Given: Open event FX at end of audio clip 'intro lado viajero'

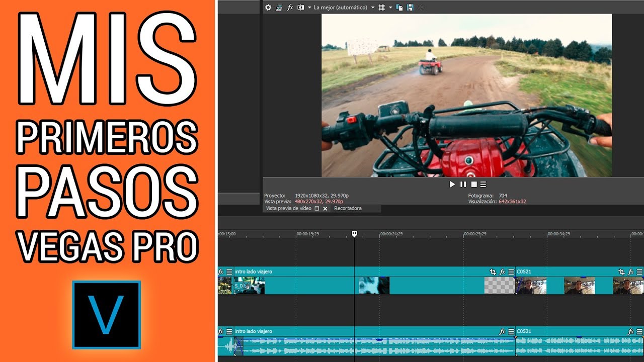Looking at the screenshot, I should 502,331.
